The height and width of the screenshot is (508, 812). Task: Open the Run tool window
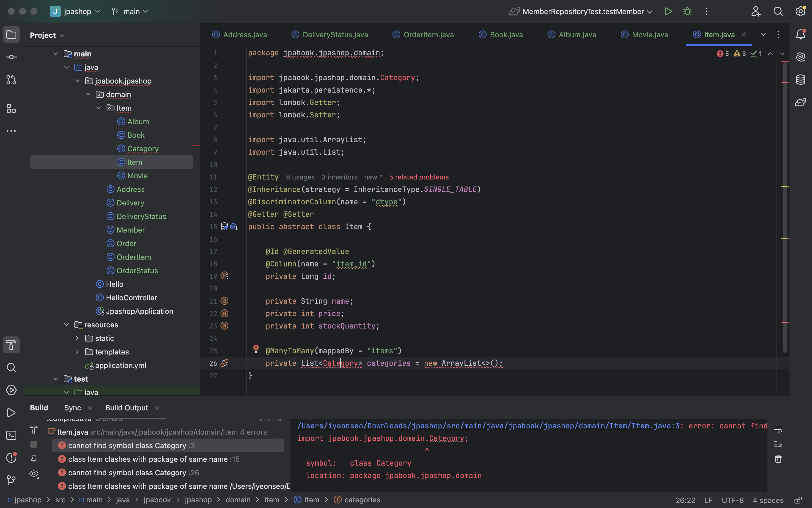tap(11, 413)
